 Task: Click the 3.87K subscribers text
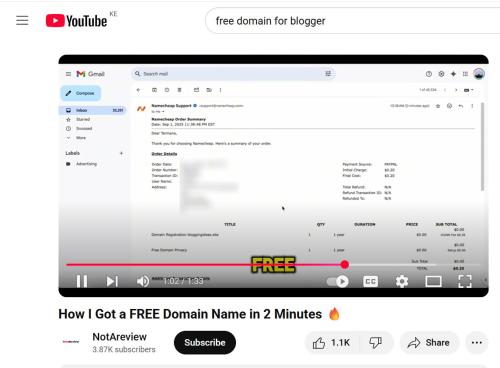click(124, 349)
